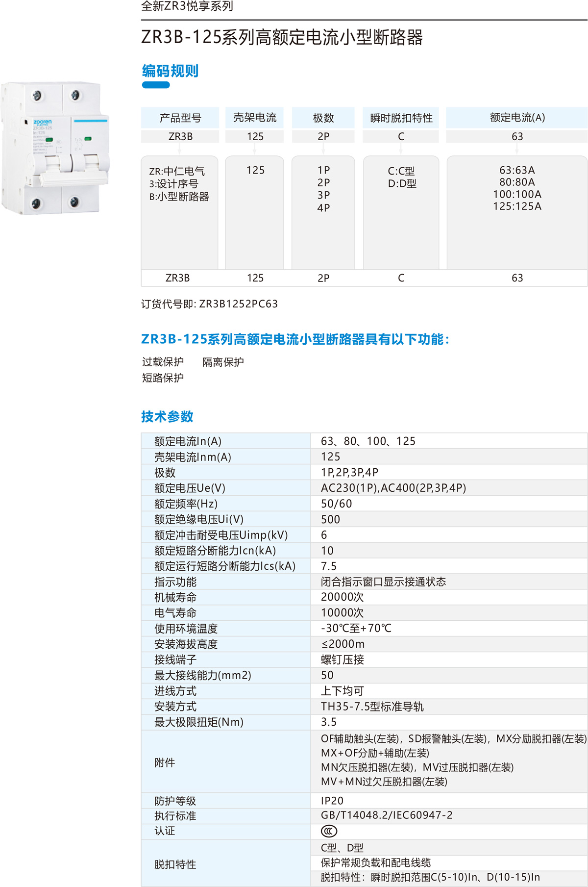This screenshot has width=588, height=887.
Task: Click the 额定电流In(A) parameter label
Action: point(188,441)
